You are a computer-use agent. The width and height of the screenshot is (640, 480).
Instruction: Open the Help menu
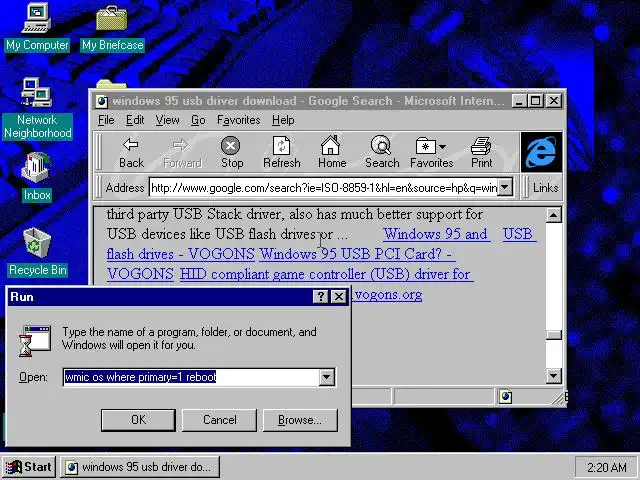[x=283, y=120]
